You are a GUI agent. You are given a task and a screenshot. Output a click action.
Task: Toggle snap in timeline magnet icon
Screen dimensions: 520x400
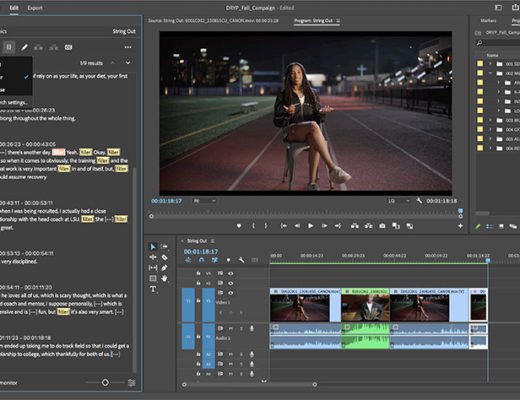pyautogui.click(x=201, y=260)
